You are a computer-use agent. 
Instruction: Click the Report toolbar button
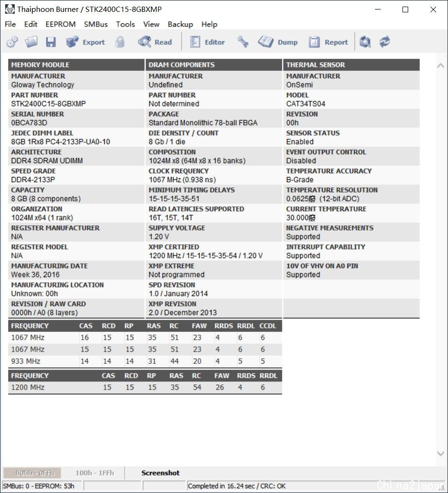click(328, 42)
